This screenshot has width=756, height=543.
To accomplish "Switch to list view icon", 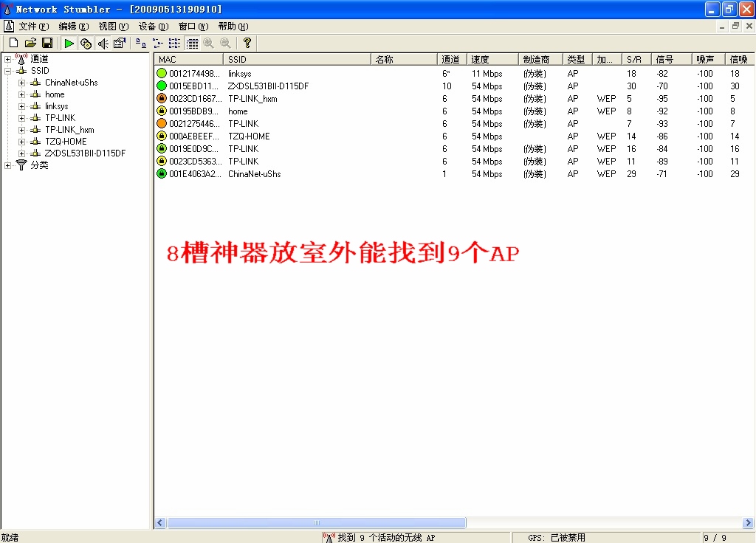I will [x=174, y=44].
